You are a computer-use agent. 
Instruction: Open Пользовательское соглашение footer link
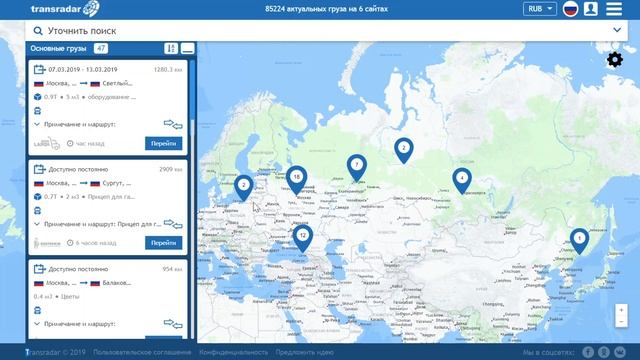click(x=142, y=352)
